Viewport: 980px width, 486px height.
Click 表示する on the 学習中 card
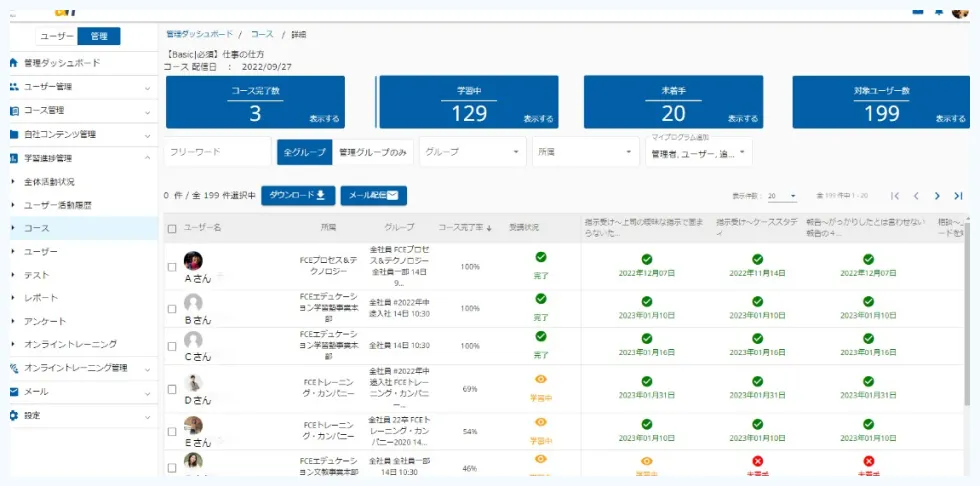point(538,119)
